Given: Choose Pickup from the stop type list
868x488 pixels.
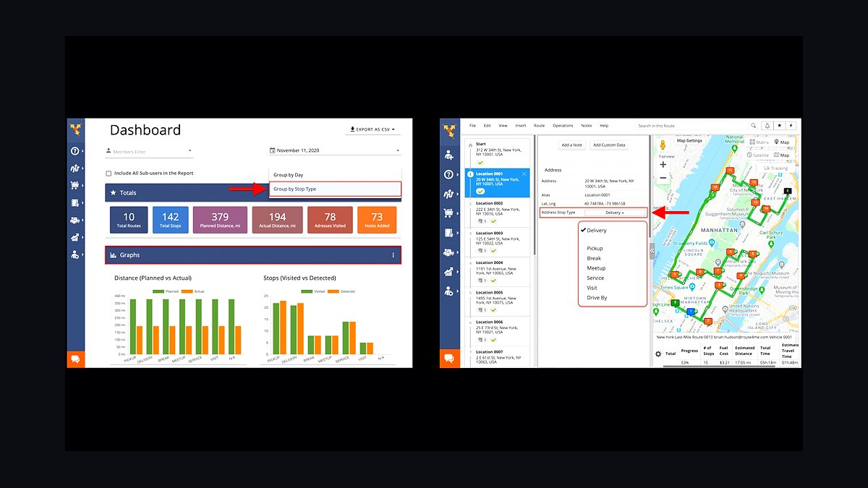Looking at the screenshot, I should coord(595,248).
